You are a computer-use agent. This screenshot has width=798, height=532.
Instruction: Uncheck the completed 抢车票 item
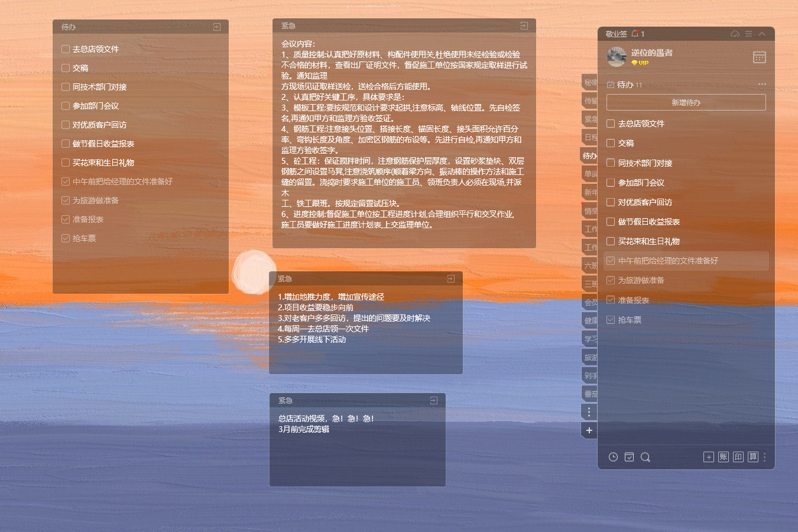[611, 319]
